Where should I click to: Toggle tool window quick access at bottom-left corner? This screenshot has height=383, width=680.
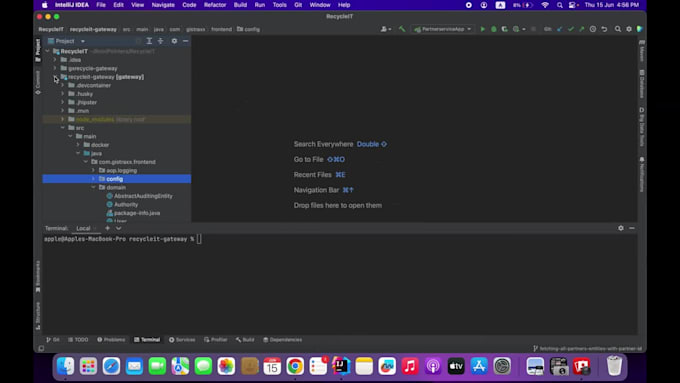pos(41,348)
